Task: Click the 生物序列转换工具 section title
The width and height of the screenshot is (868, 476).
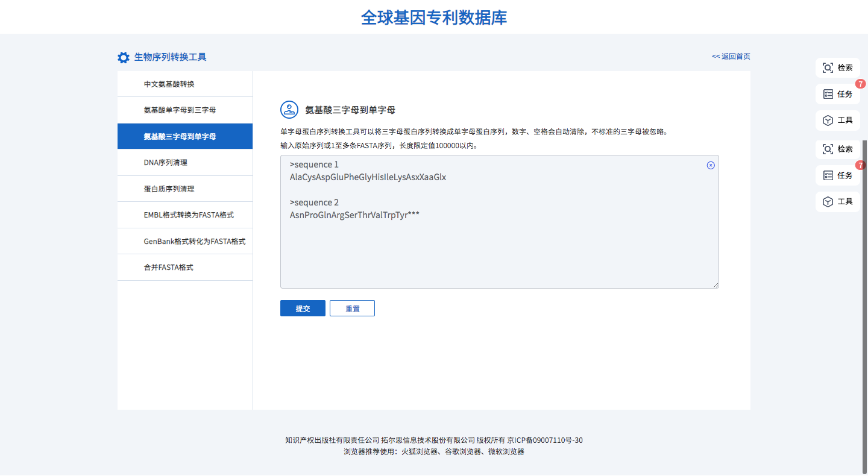Action: [x=171, y=57]
